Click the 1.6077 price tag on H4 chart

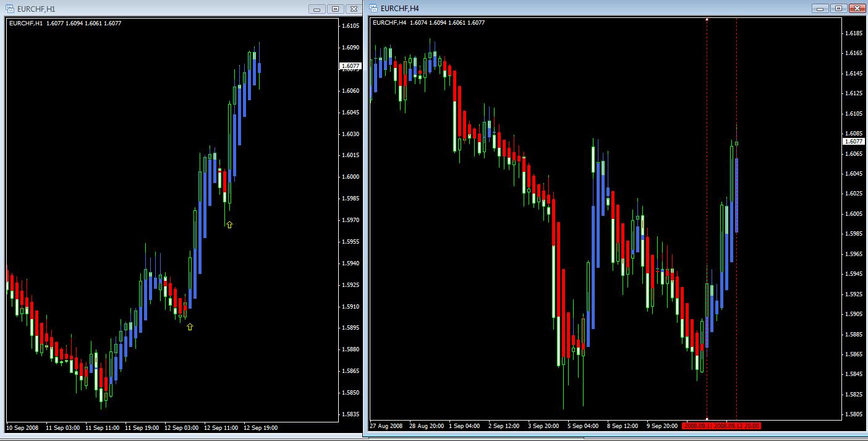854,142
